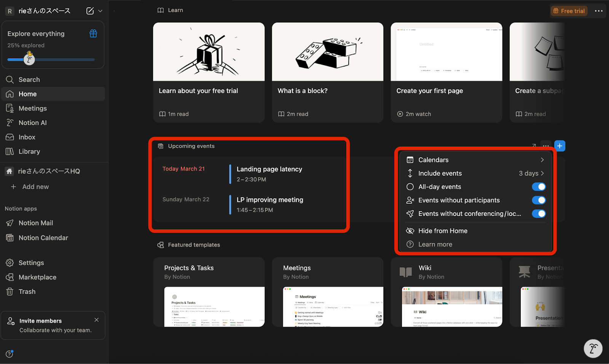The image size is (609, 364).
Task: Open the Inbox from the sidebar
Action: (27, 137)
